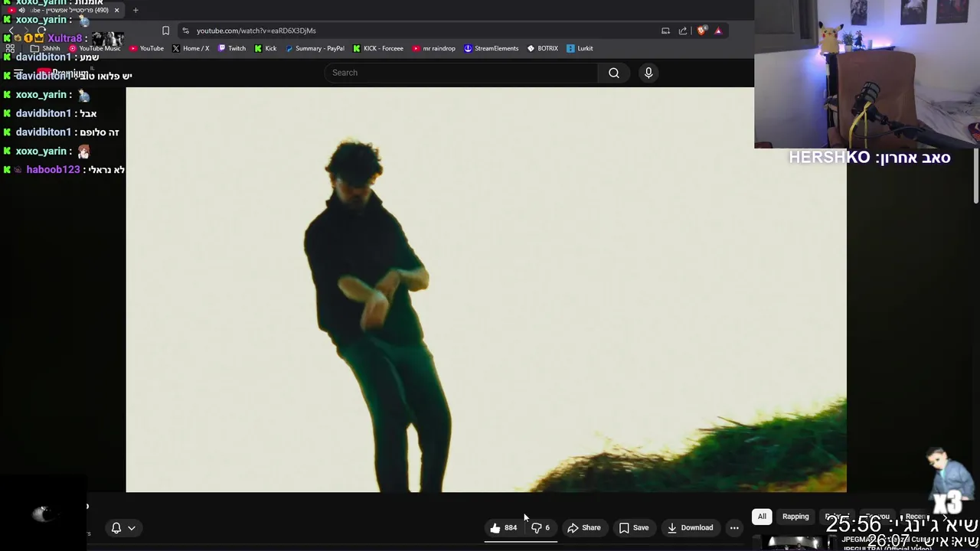
Task: Open the BOTRIX bookmark
Action: pyautogui.click(x=543, y=48)
